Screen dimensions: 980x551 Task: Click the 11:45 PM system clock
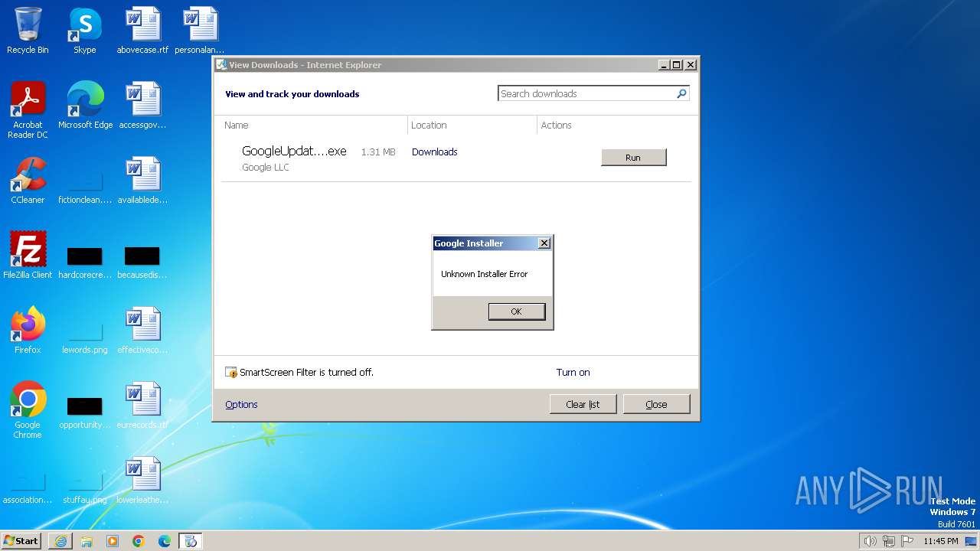(x=941, y=541)
